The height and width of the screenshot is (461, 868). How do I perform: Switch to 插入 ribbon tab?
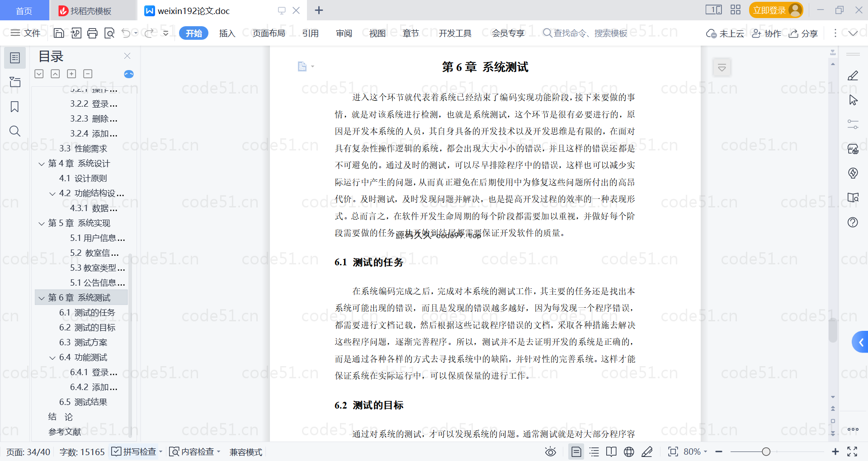tap(227, 33)
